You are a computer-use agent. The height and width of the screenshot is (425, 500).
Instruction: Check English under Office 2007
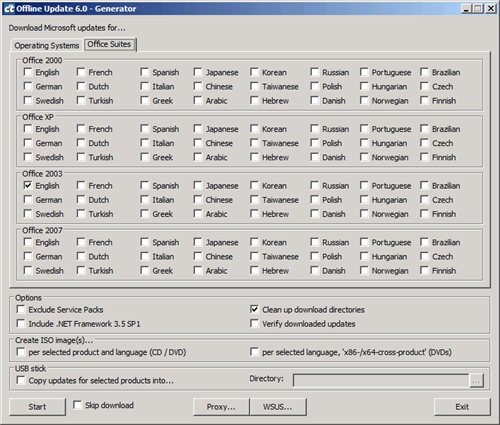[x=28, y=242]
